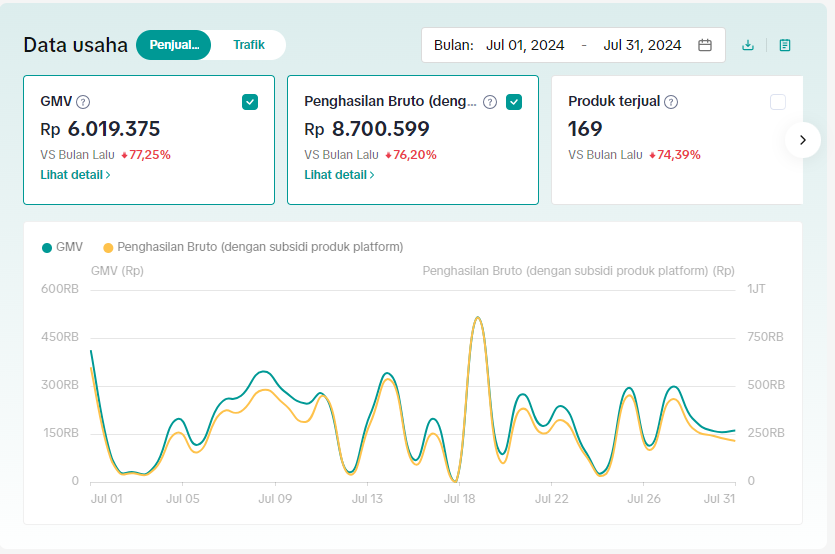The width and height of the screenshot is (835, 554).
Task: Uncheck the GMV metric checkbox
Action: pos(250,102)
